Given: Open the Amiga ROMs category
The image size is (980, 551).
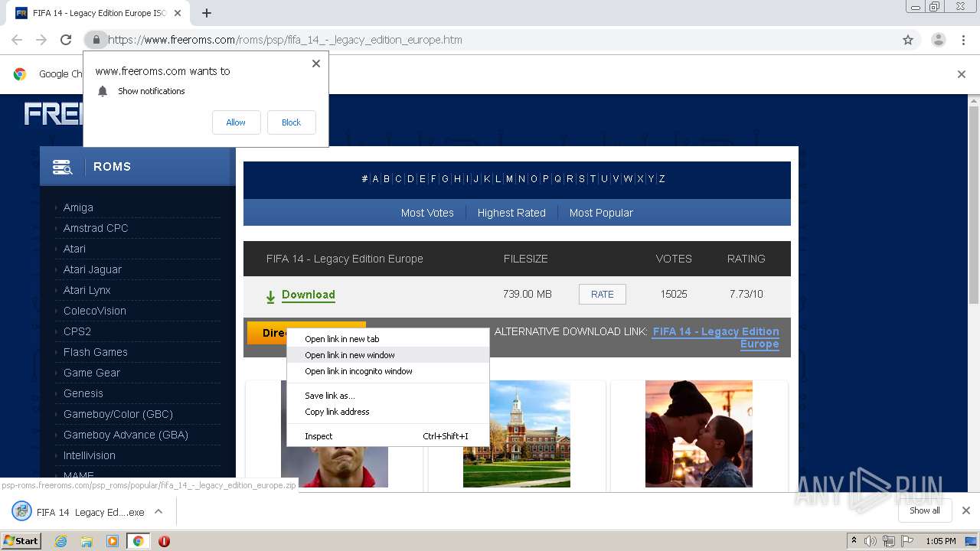Looking at the screenshot, I should click(78, 207).
